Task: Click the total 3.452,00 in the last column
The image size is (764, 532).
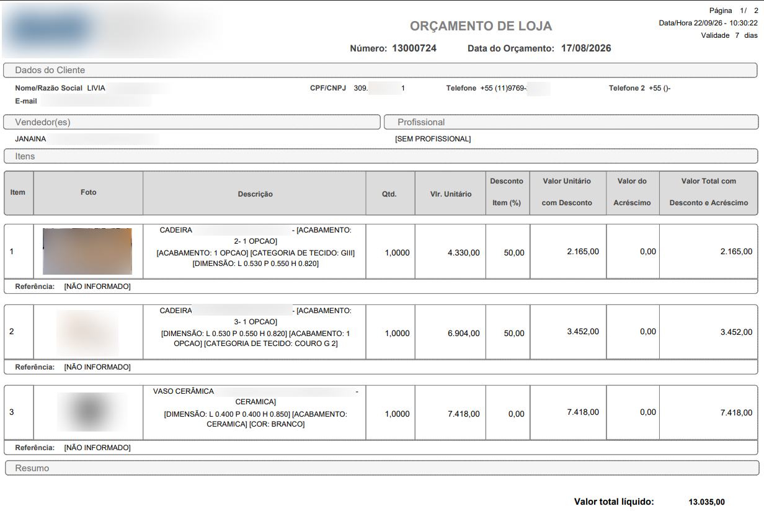Action: (x=736, y=332)
